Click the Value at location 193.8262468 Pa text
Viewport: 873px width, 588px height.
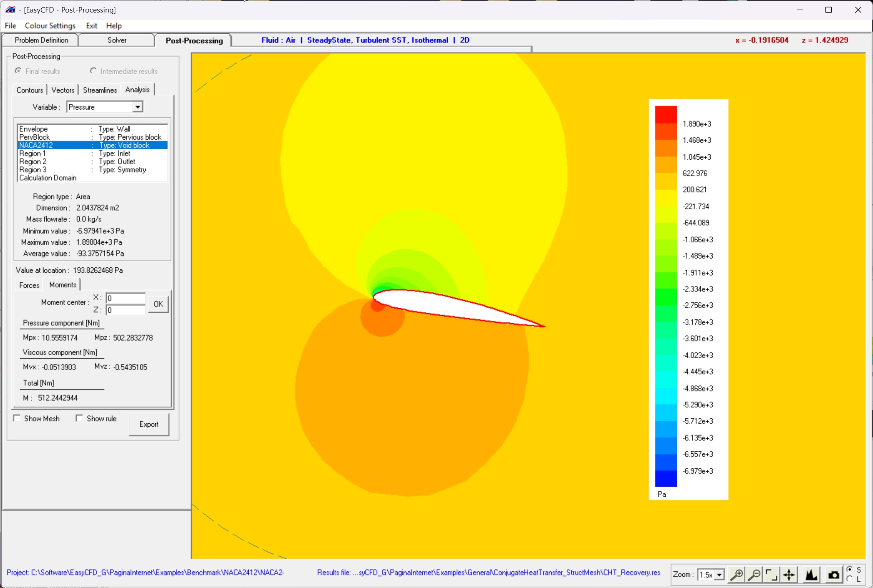pyautogui.click(x=69, y=270)
